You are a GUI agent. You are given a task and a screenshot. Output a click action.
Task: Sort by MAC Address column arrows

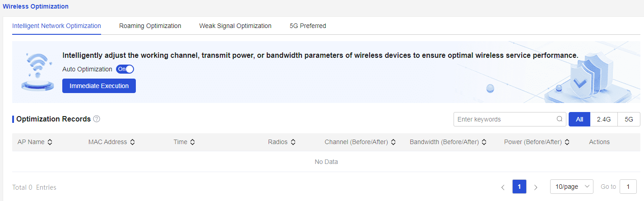coord(132,142)
